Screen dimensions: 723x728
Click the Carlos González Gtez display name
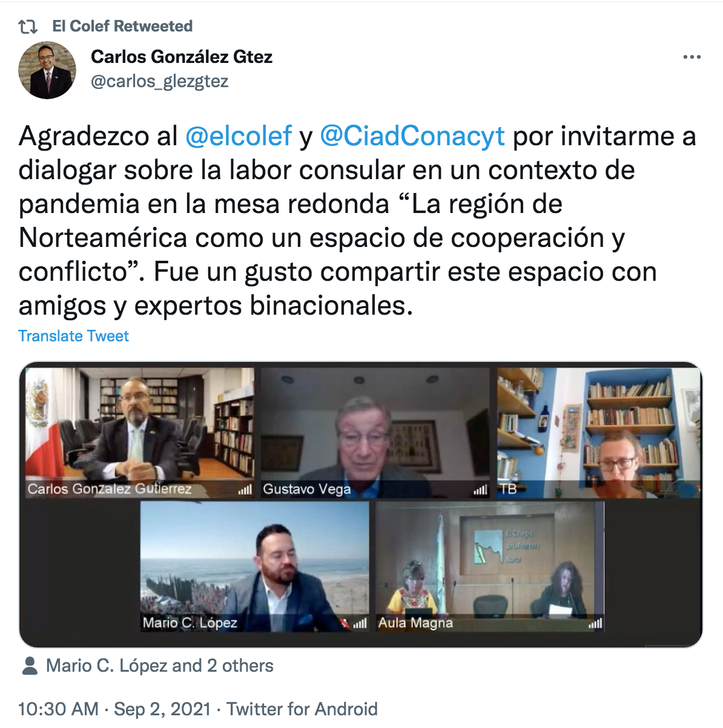(x=182, y=57)
